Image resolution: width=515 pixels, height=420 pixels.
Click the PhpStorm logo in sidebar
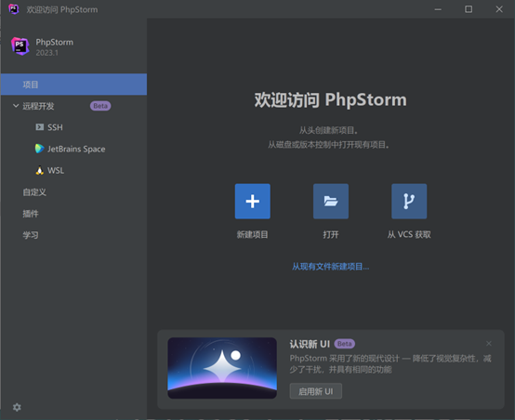[20, 46]
